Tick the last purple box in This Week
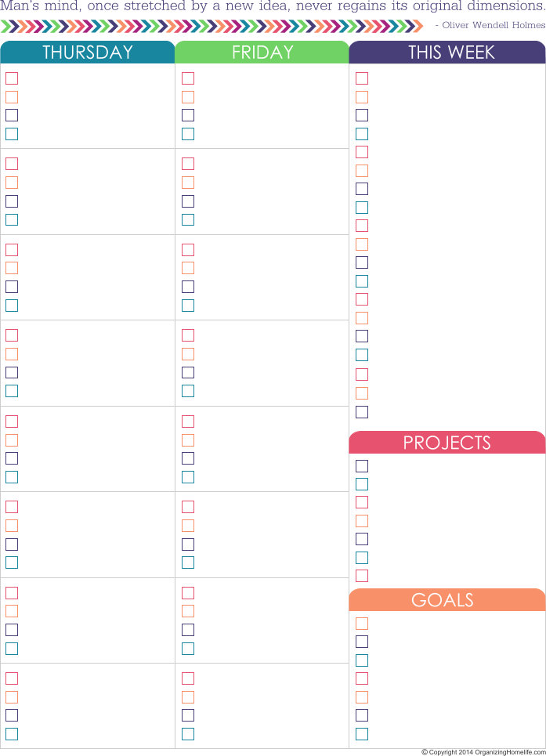 coord(362,412)
